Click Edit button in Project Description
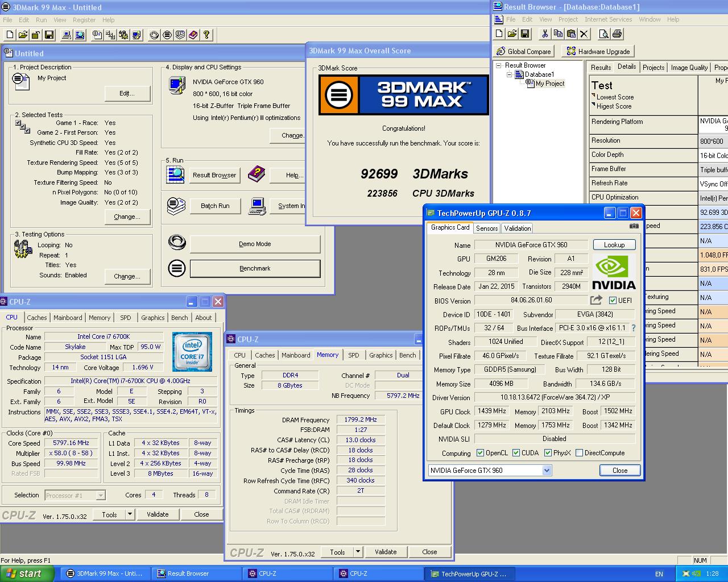The height and width of the screenshot is (582, 728). point(127,93)
